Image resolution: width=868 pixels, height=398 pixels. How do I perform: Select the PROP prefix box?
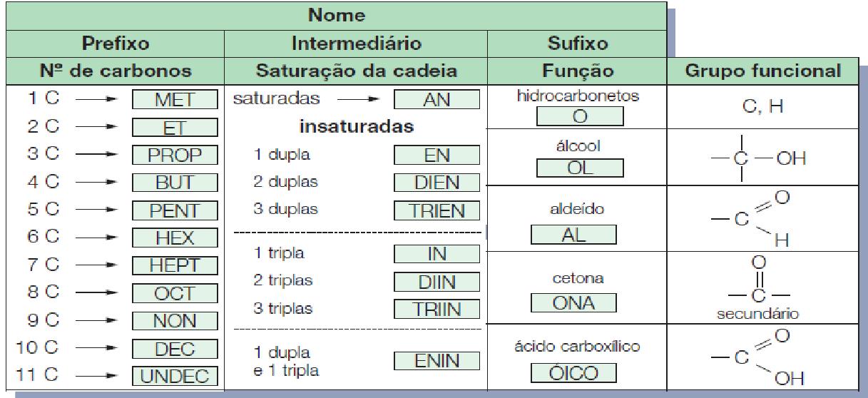pos(174,155)
